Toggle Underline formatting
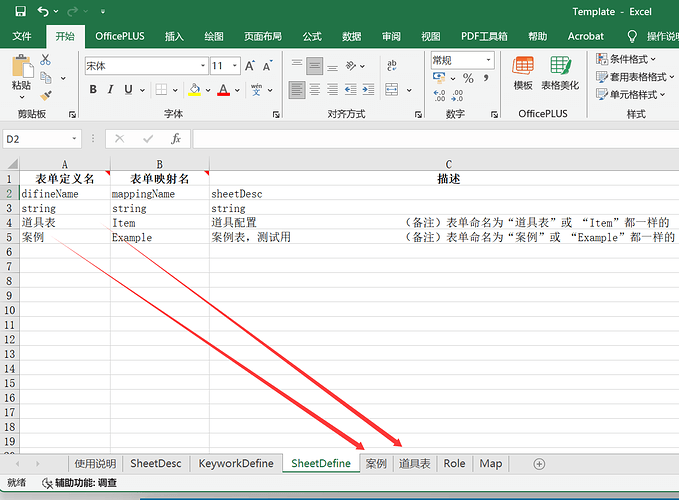679x500 pixels. click(x=128, y=90)
